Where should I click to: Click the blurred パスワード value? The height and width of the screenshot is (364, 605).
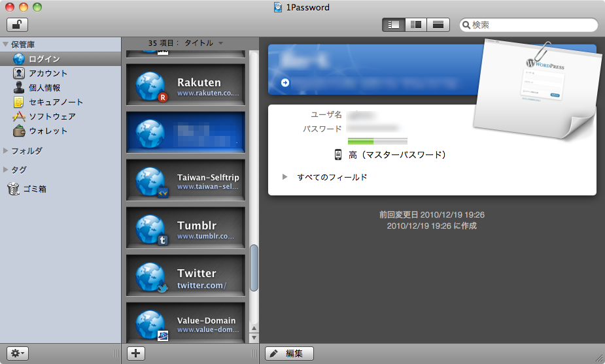pyautogui.click(x=372, y=128)
